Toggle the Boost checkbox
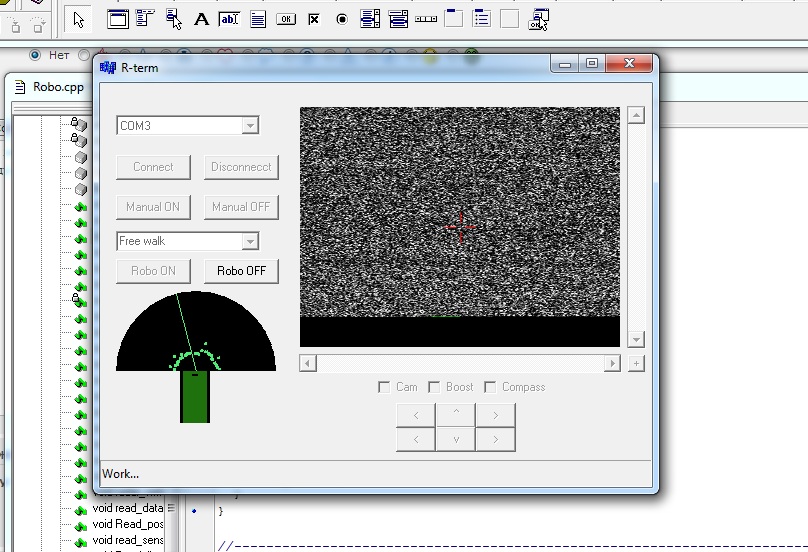The image size is (808, 552). point(435,387)
